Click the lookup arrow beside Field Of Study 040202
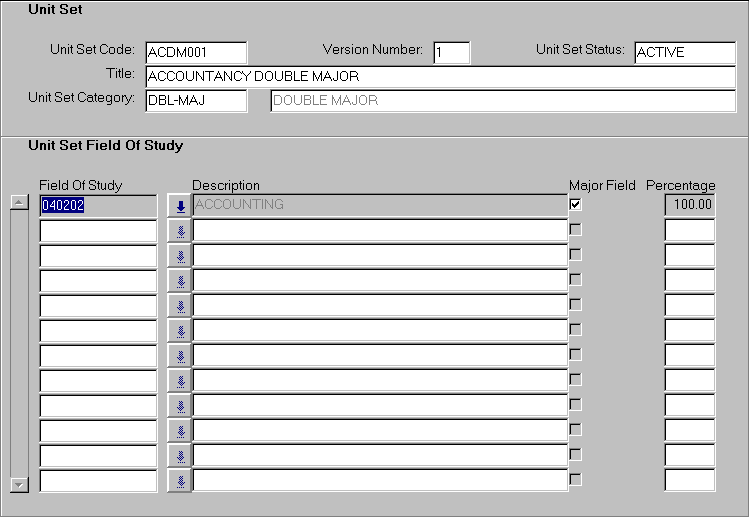749x517 pixels. click(x=180, y=206)
